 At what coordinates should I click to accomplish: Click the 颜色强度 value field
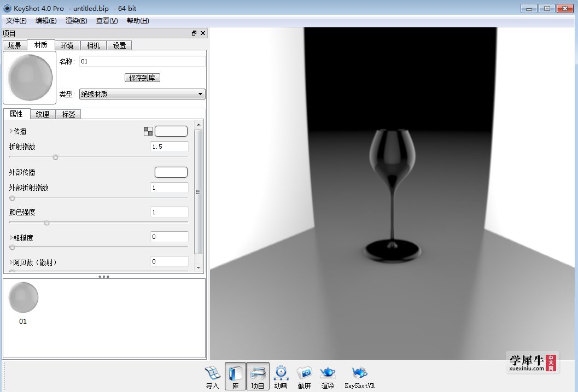pyautogui.click(x=170, y=212)
